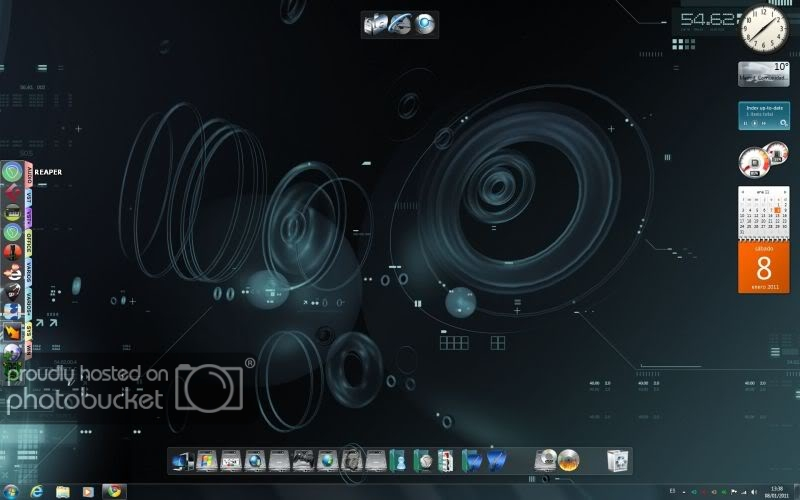
Task: Select highlighted day 8 in calendar grid
Action: (x=778, y=210)
